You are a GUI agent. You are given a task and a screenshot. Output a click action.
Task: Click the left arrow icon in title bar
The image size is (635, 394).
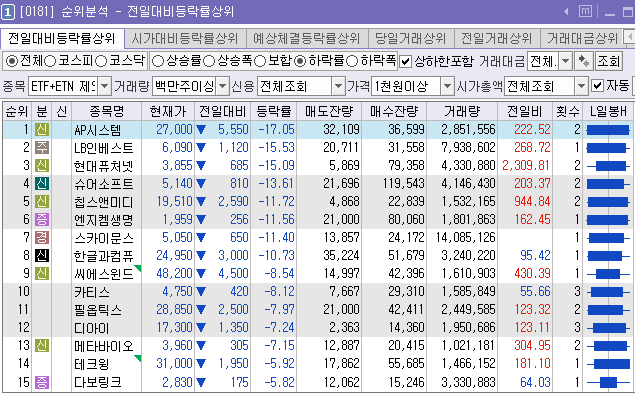point(566,12)
